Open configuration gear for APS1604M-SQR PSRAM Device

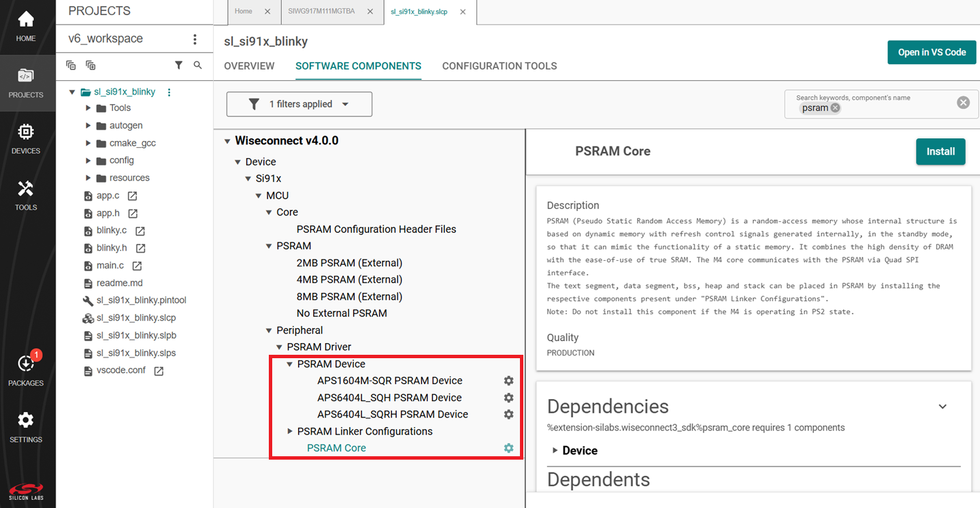[508, 381]
